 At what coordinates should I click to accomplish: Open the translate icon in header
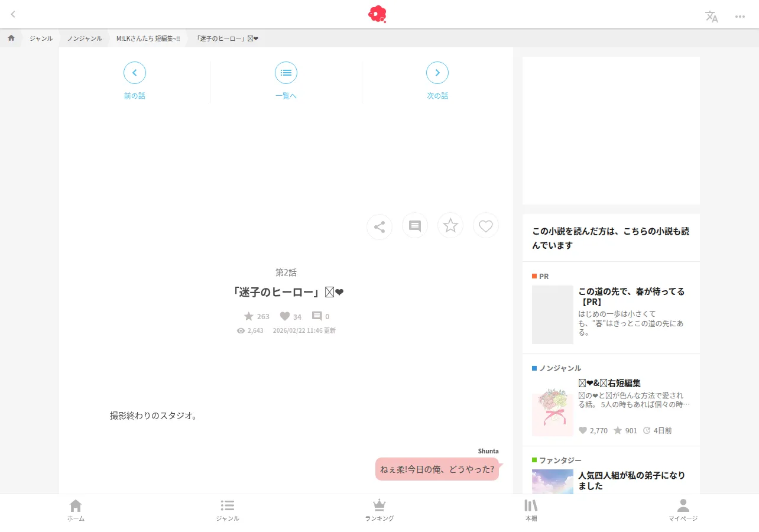[x=712, y=17]
